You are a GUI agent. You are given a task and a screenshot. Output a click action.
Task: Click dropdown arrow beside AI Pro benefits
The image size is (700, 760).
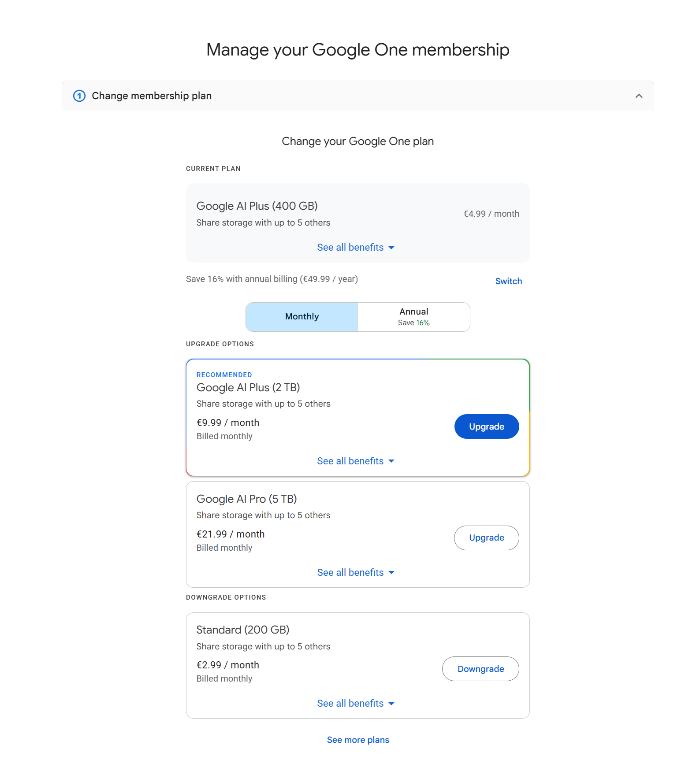click(x=391, y=573)
